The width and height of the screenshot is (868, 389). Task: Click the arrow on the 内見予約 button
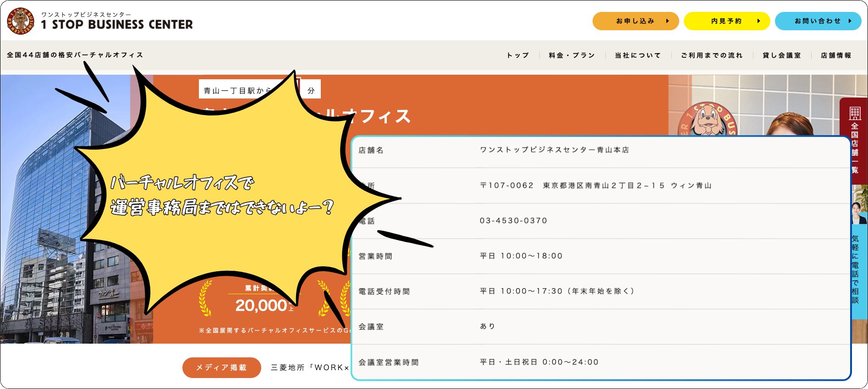coord(758,21)
